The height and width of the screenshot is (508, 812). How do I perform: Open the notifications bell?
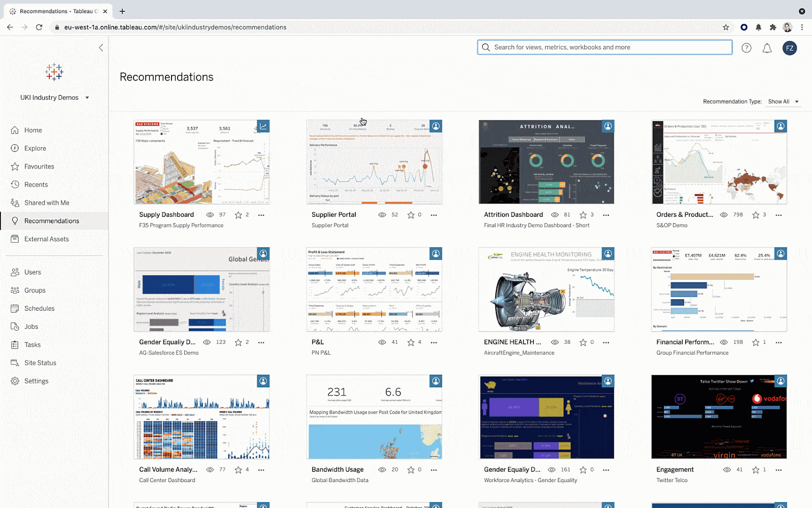tap(767, 48)
